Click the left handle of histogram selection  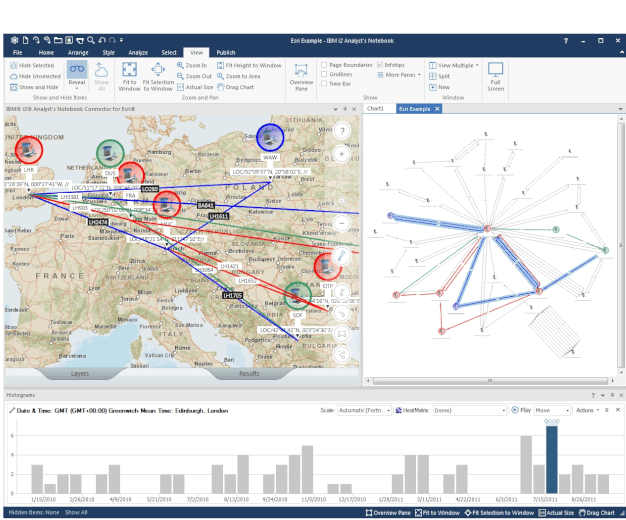click(x=546, y=421)
